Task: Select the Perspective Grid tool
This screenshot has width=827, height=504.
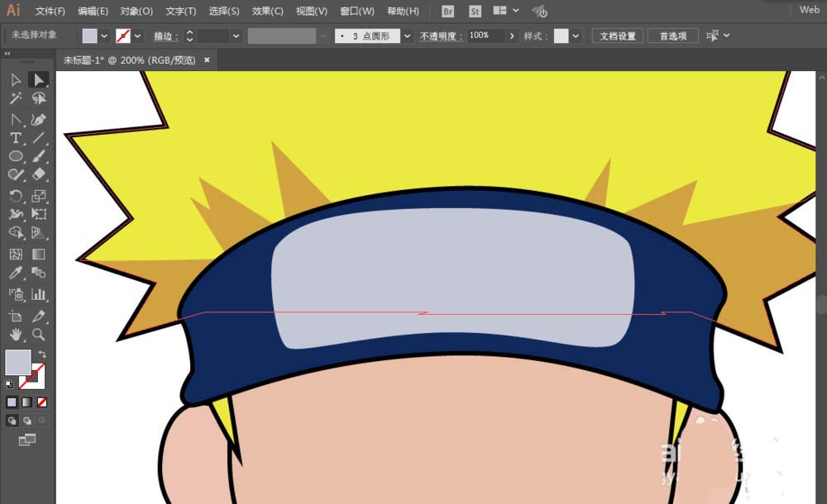Action: (x=39, y=232)
